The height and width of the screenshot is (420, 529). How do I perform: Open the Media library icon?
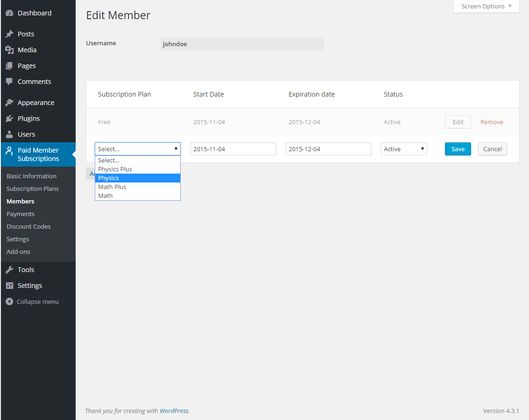tap(10, 49)
